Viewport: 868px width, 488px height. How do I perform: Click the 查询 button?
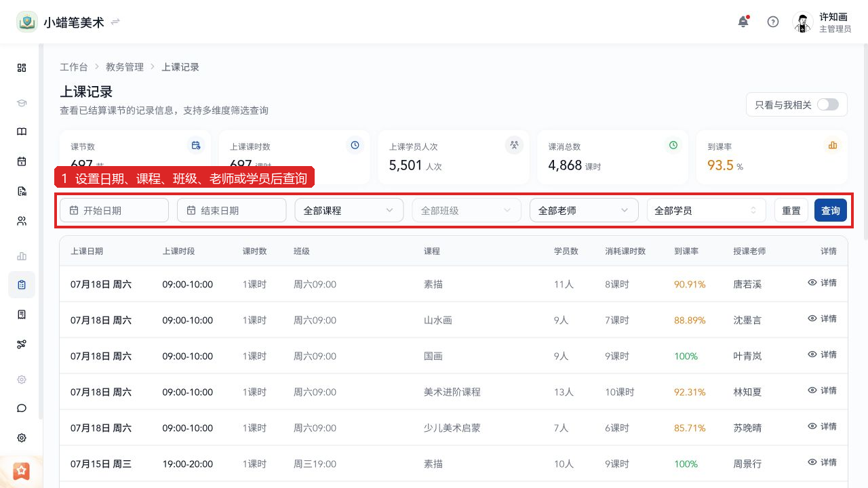tap(831, 210)
